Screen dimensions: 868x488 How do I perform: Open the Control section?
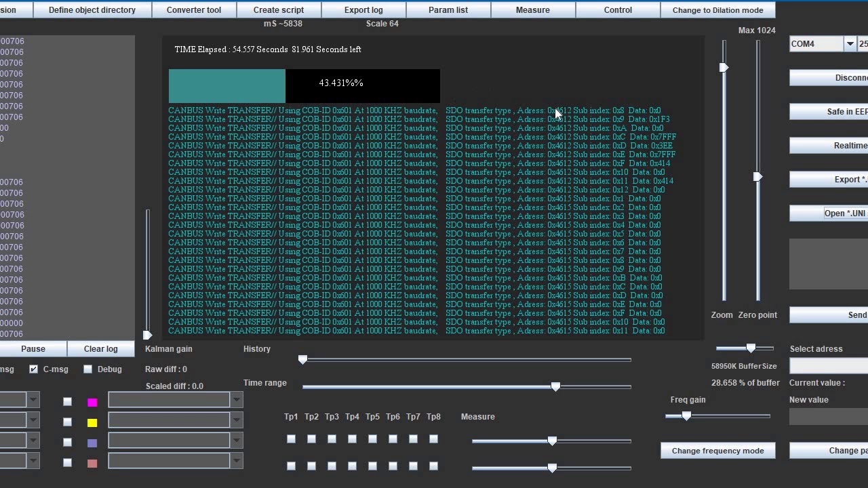click(618, 9)
